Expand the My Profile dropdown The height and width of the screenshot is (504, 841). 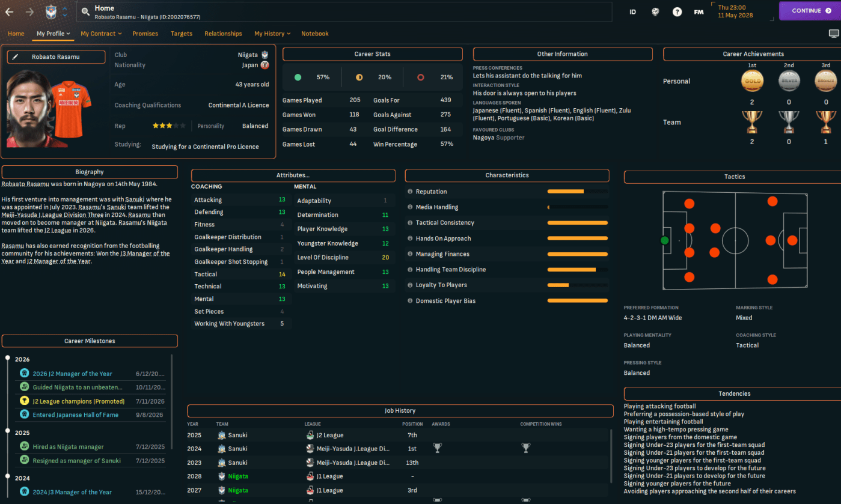[53, 34]
